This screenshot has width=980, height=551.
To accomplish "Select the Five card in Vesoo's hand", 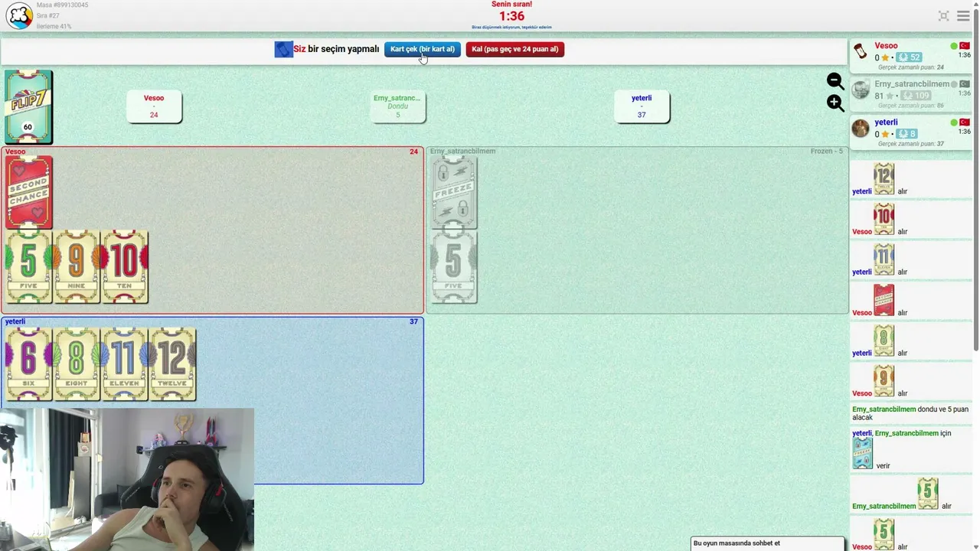I will pyautogui.click(x=29, y=267).
